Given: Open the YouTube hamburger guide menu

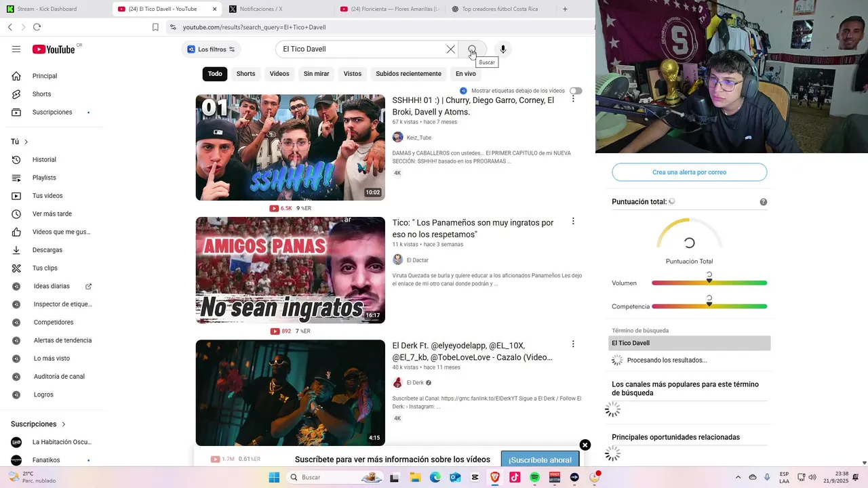Looking at the screenshot, I should (16, 49).
